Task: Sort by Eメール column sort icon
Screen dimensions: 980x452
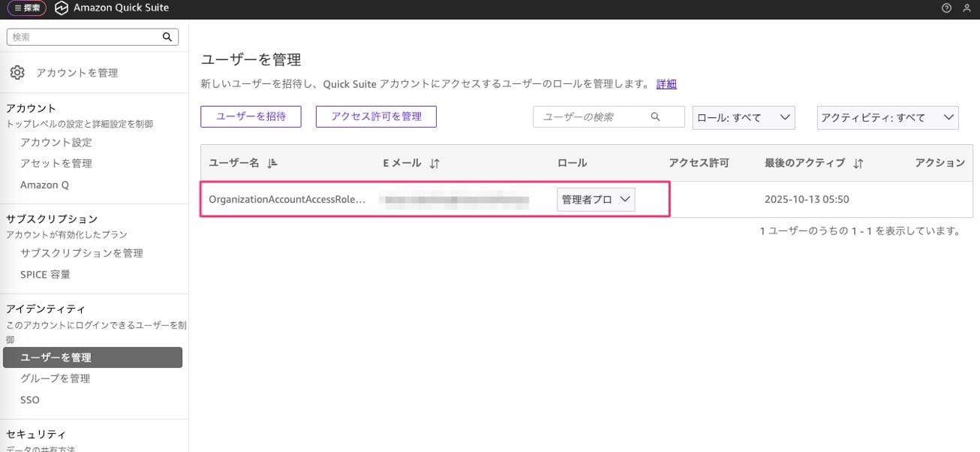Action: [x=434, y=163]
